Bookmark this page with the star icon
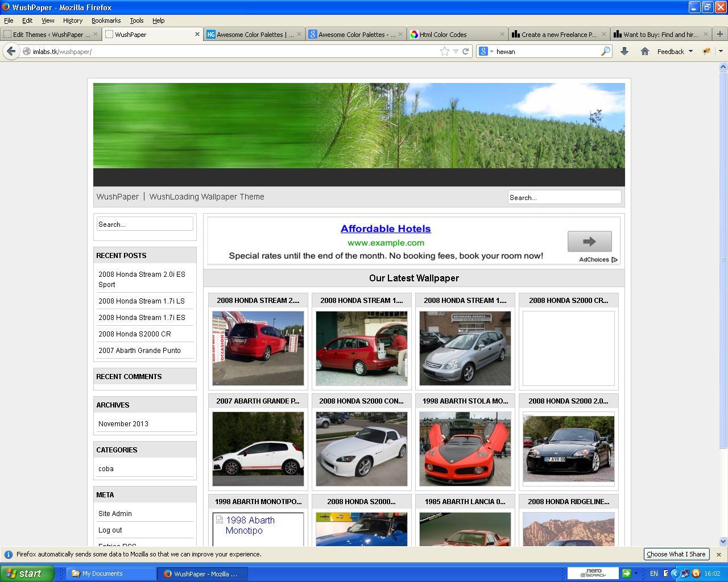 pos(444,51)
